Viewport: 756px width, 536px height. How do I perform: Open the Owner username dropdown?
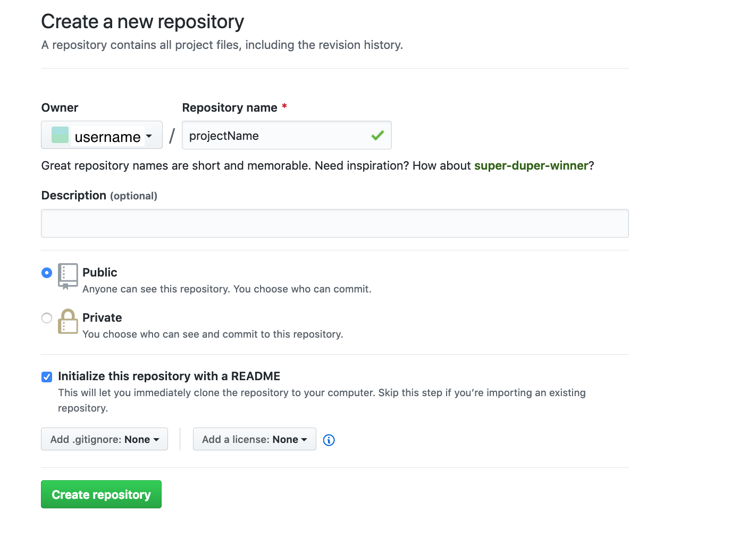point(102,135)
